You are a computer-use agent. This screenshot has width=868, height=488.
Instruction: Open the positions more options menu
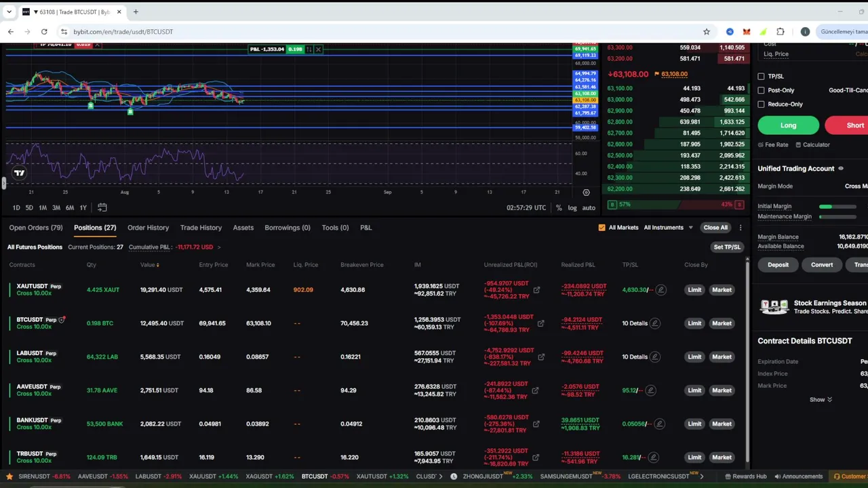(741, 228)
